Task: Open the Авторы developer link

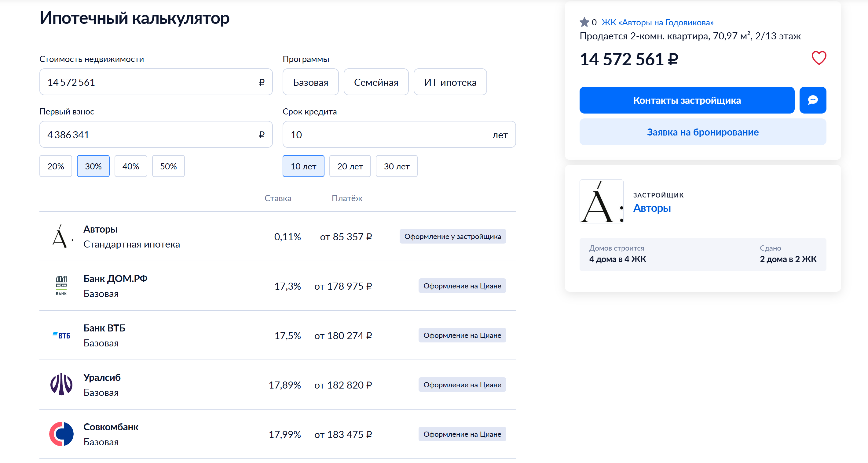Action: 652,208
